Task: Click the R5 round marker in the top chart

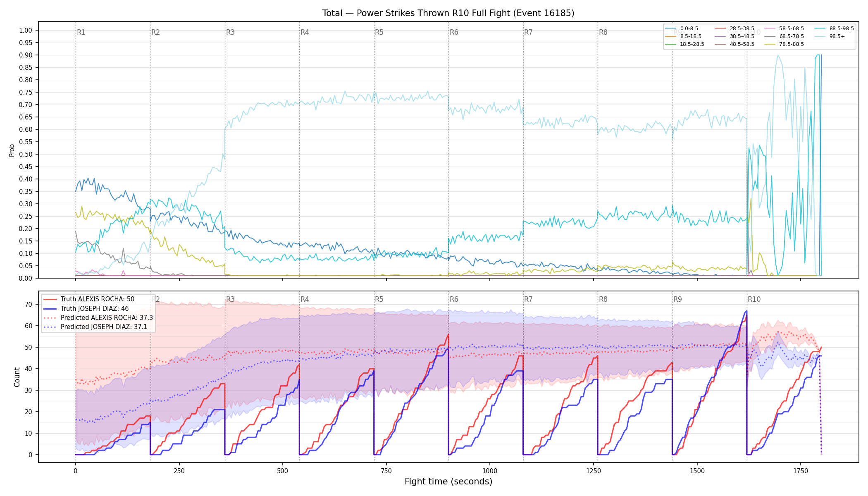Action: tap(379, 32)
